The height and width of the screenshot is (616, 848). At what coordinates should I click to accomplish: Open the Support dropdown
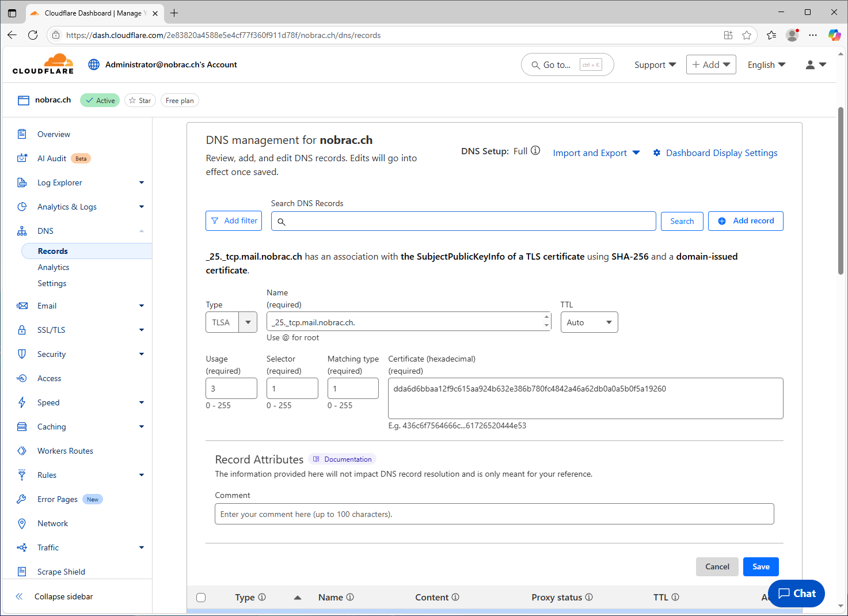[655, 65]
